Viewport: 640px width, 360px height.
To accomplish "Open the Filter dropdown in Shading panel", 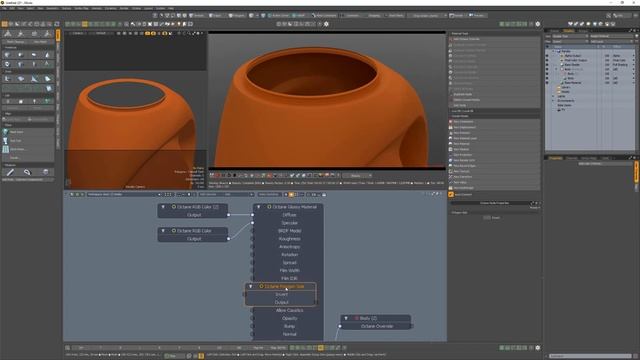I will (x=570, y=41).
